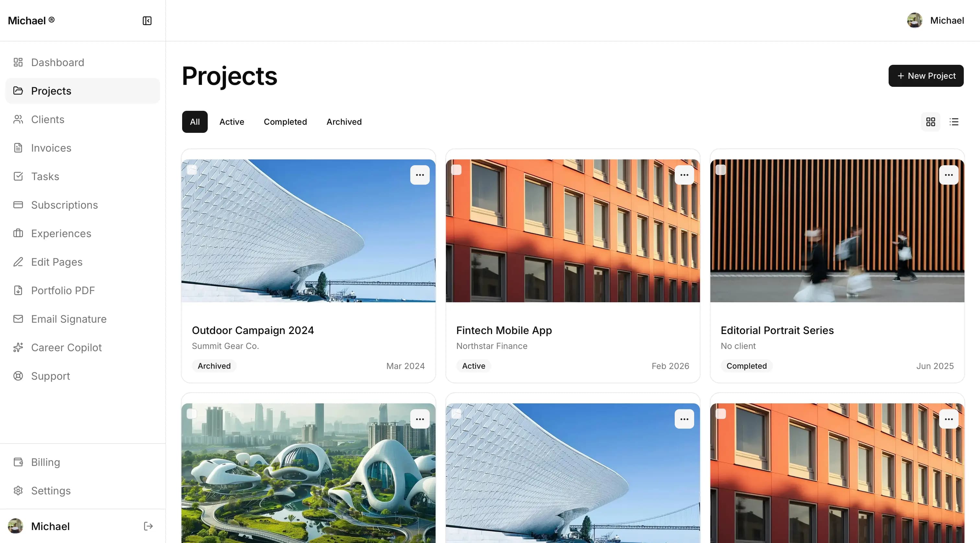Click the Michael ® brand name

point(31,20)
